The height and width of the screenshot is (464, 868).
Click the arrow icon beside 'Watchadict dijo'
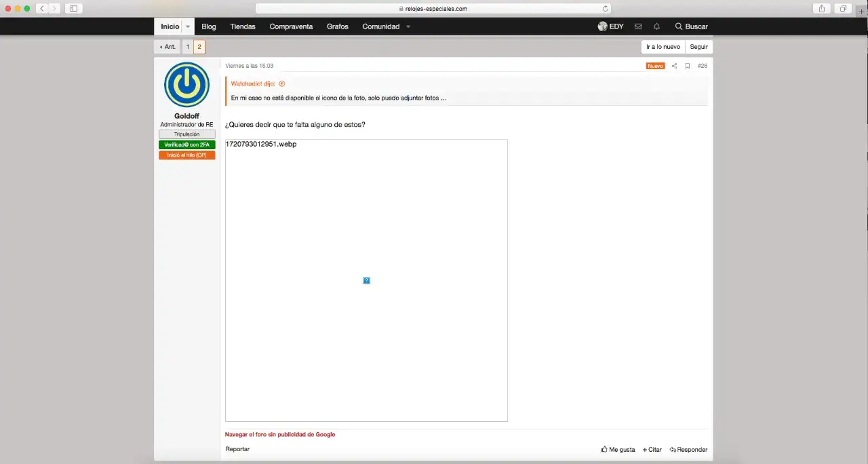click(x=282, y=83)
